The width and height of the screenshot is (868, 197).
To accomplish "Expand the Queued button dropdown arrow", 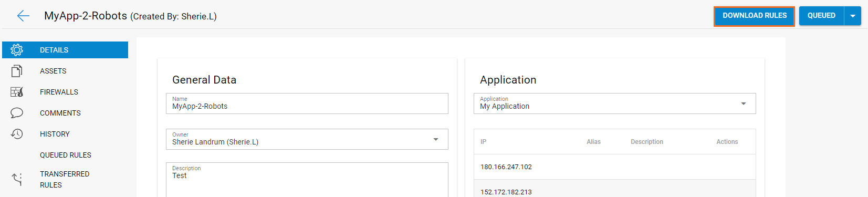I will [853, 16].
